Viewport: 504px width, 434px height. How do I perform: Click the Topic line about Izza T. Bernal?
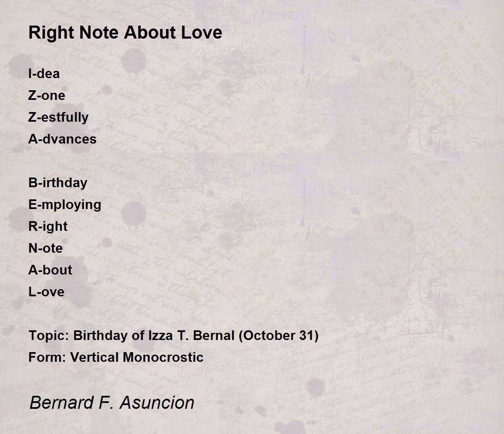(173, 336)
